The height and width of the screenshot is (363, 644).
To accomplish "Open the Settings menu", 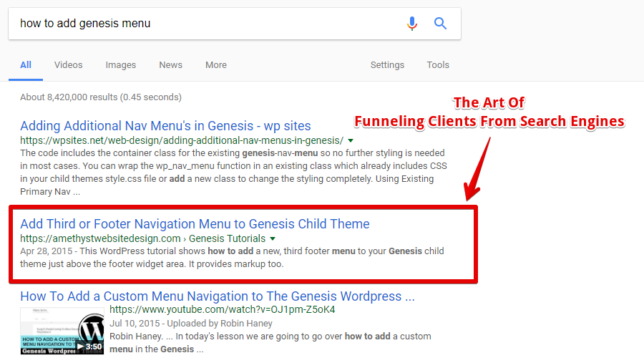I will (x=387, y=65).
